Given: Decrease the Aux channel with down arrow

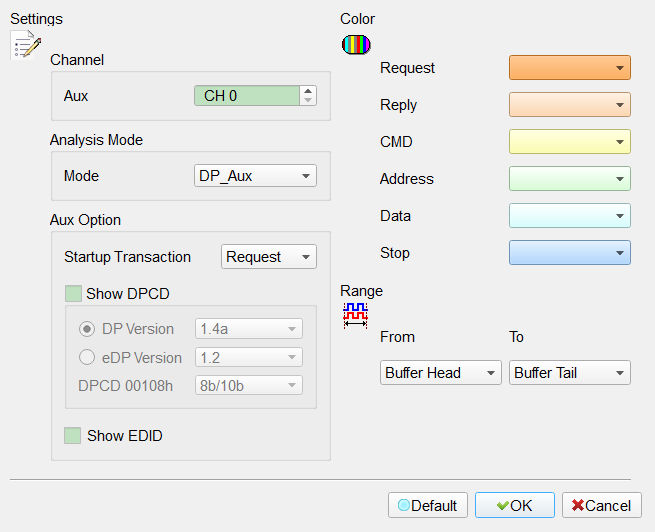Looking at the screenshot, I should 308,100.
